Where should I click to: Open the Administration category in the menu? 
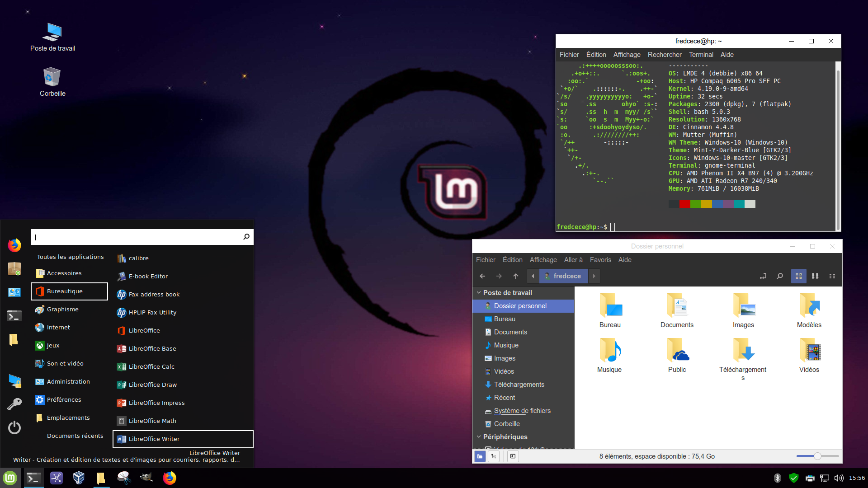69,382
